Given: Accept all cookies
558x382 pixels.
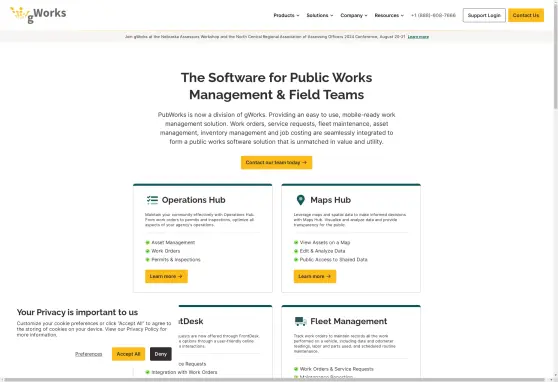Looking at the screenshot, I should 128,354.
